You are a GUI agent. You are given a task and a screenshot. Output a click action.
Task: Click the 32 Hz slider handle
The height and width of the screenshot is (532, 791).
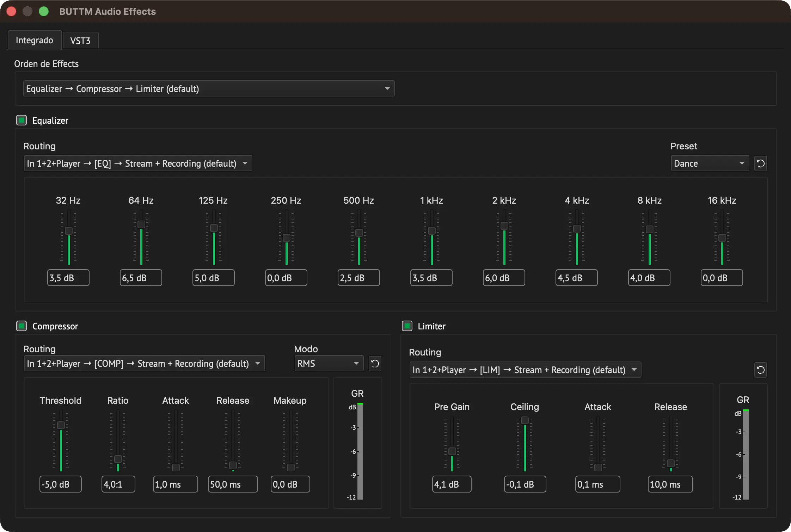coord(69,231)
